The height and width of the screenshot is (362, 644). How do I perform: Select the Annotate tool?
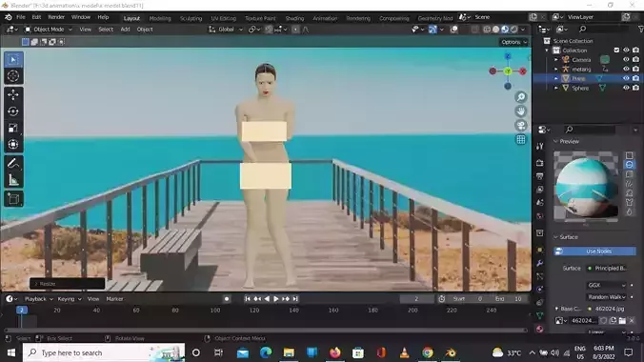pyautogui.click(x=13, y=164)
